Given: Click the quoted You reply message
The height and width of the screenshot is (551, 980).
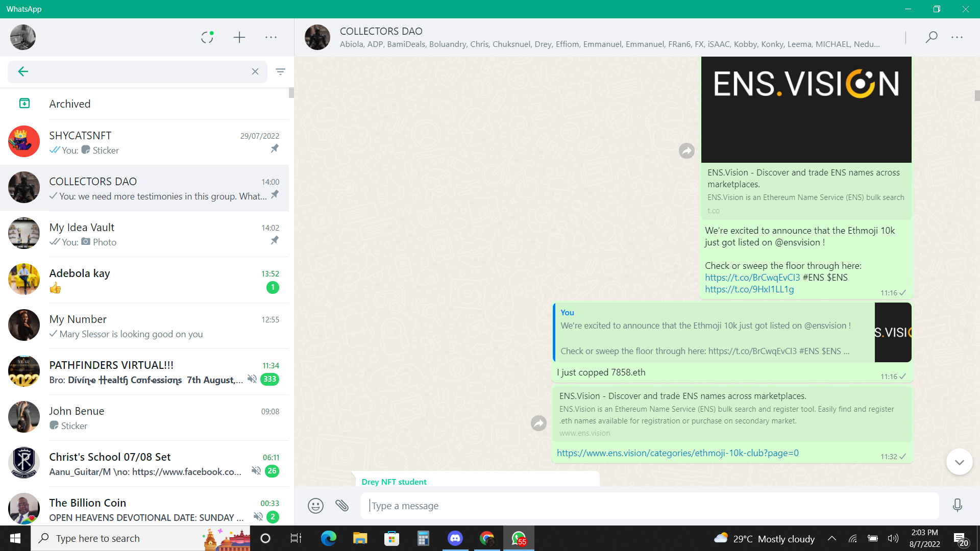Looking at the screenshot, I should [732, 332].
